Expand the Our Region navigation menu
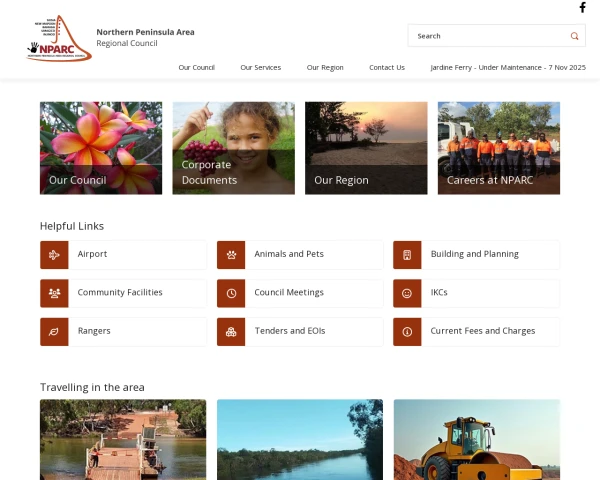 click(325, 68)
